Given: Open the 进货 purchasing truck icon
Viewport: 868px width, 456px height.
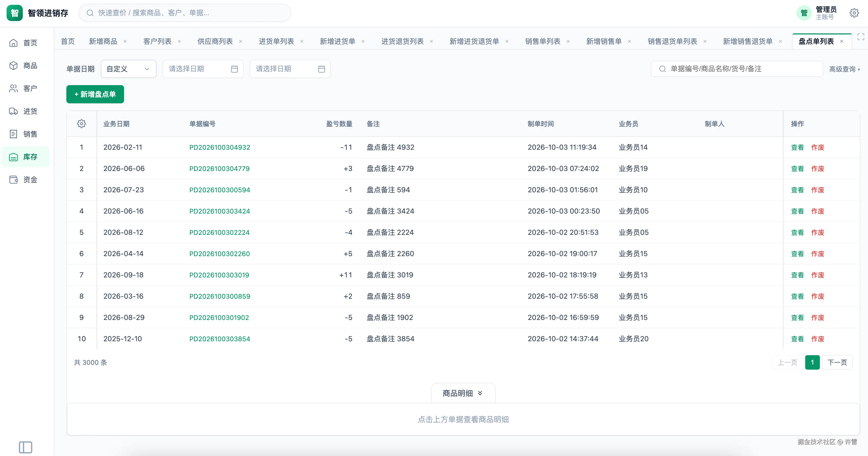Looking at the screenshot, I should point(13,111).
